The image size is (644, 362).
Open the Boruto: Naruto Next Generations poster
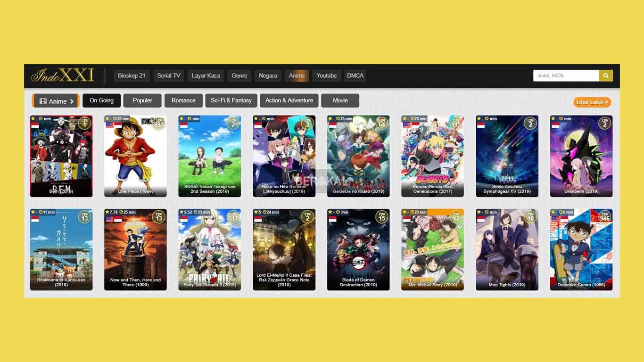click(432, 156)
